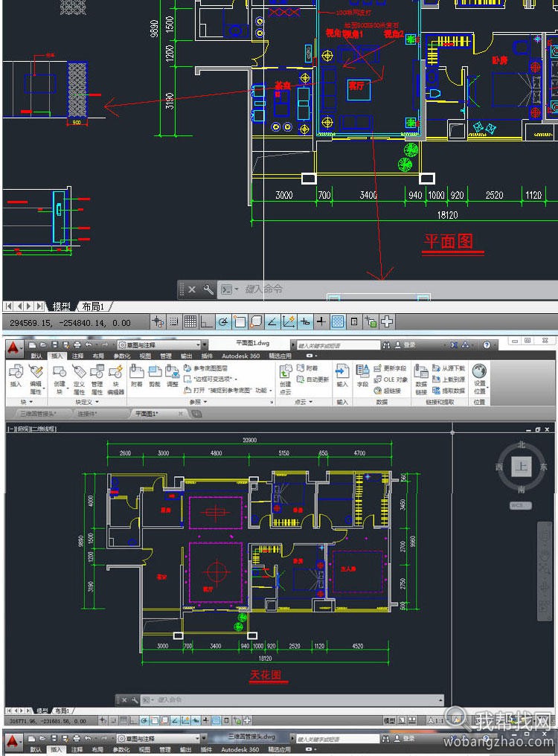Toggle Lineweight display (plus sign) in upper status bar
Viewport: 558px width, 756px height.
click(x=321, y=321)
